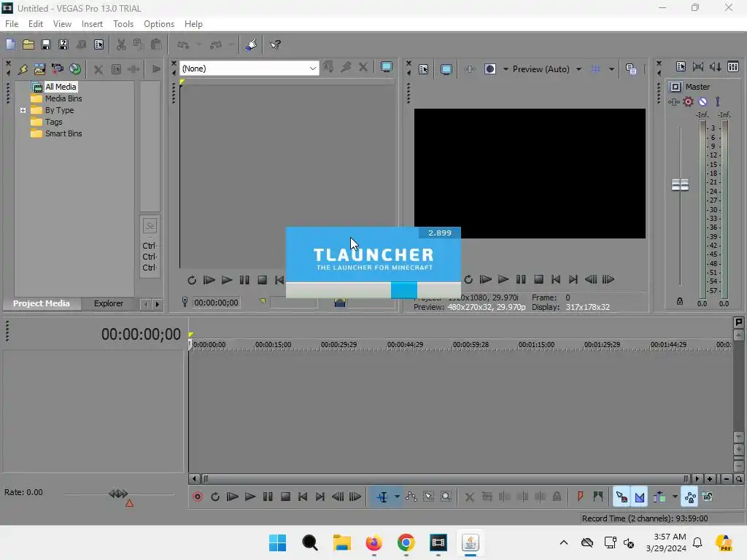This screenshot has height=560, width=747.
Task: Open project Properties icon in main toolbar
Action: coord(98,44)
